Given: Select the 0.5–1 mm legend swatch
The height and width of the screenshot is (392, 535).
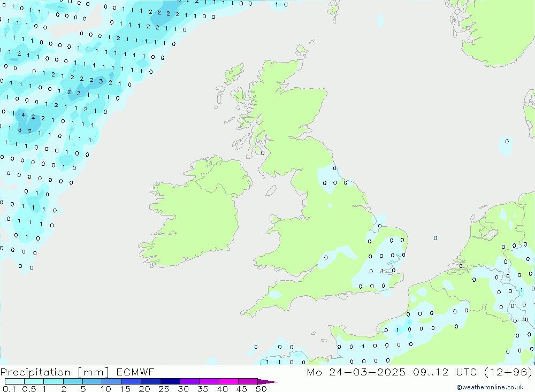Looking at the screenshot, I should point(34,381).
